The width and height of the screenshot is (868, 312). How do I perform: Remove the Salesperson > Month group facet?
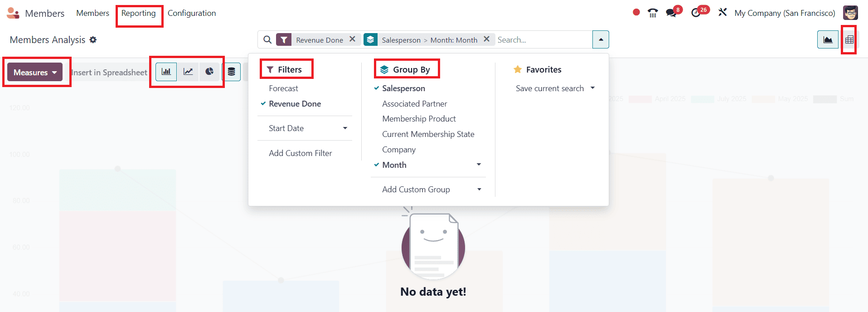pos(486,39)
